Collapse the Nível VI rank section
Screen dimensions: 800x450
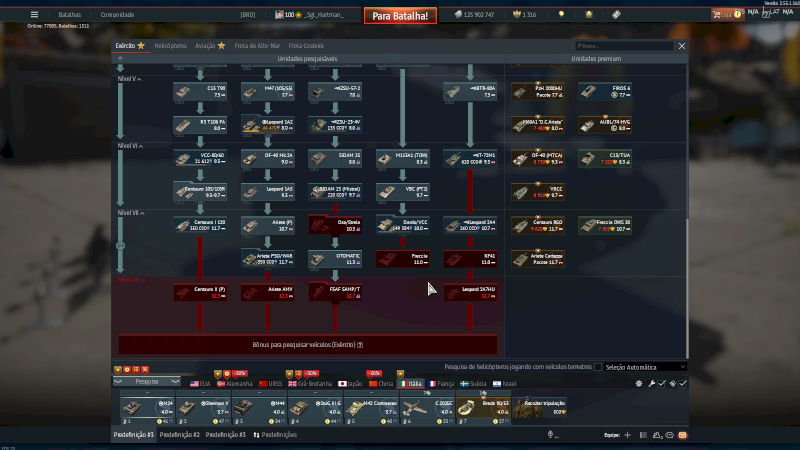(x=130, y=146)
